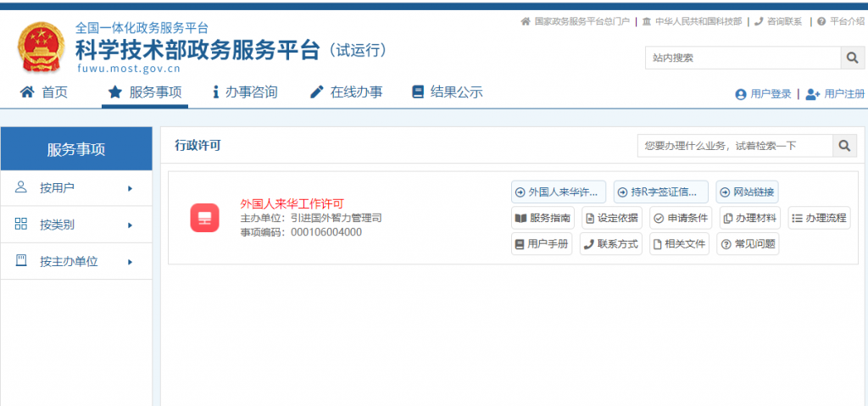
Task: Expand 按类别 sidebar category
Action: [76, 225]
